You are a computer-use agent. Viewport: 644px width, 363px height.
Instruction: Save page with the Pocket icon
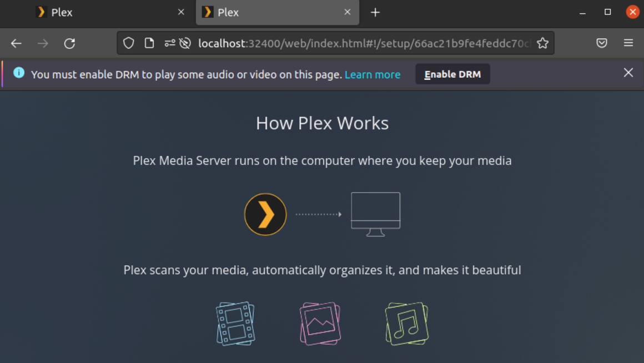coord(602,43)
